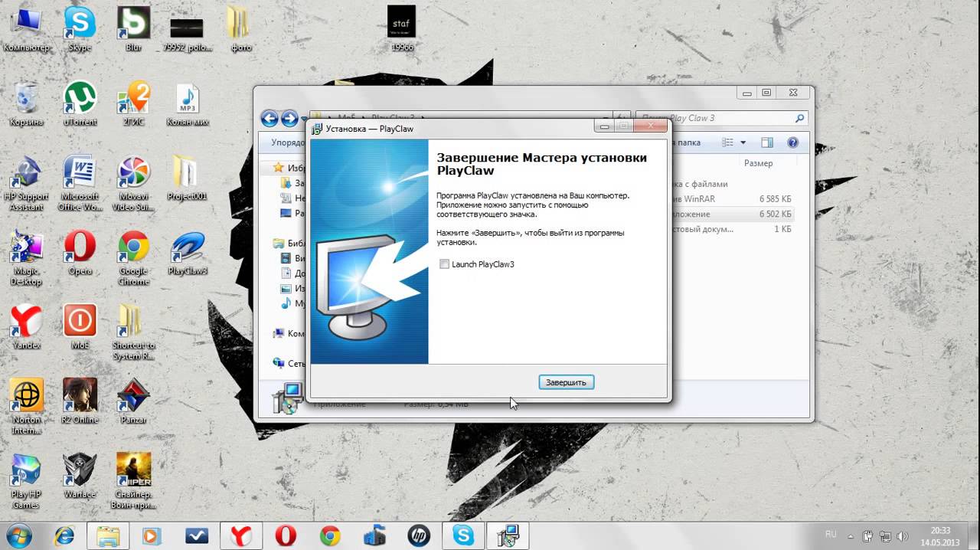The height and width of the screenshot is (550, 980).
Task: Switch to PlayClaw installer taskbar button
Action: pos(508,535)
